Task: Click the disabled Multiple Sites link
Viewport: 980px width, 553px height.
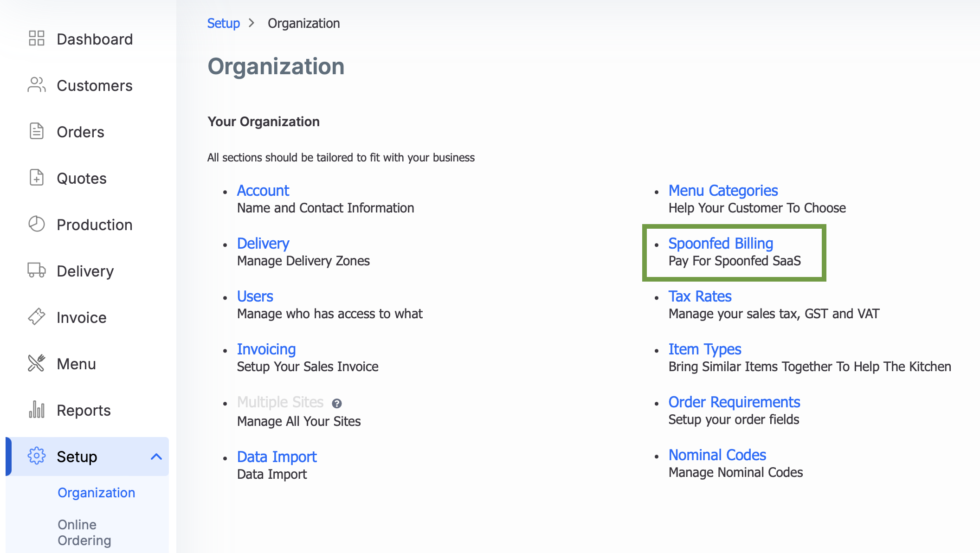Action: 280,402
